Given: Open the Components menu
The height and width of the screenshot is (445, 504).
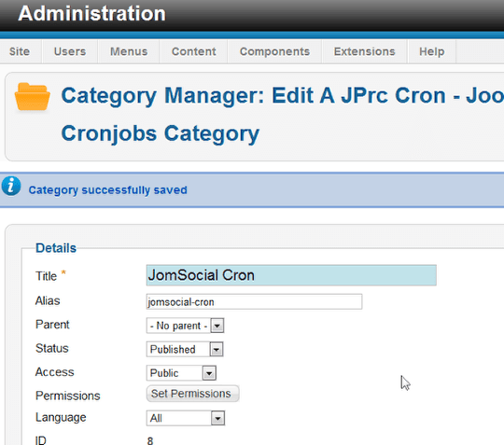Looking at the screenshot, I should pos(274,51).
